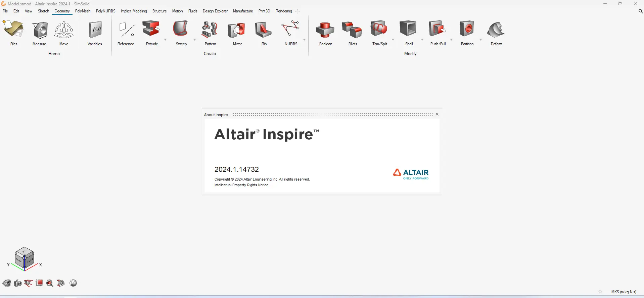Open the Motion tab
The width and height of the screenshot is (644, 298).
(178, 11)
